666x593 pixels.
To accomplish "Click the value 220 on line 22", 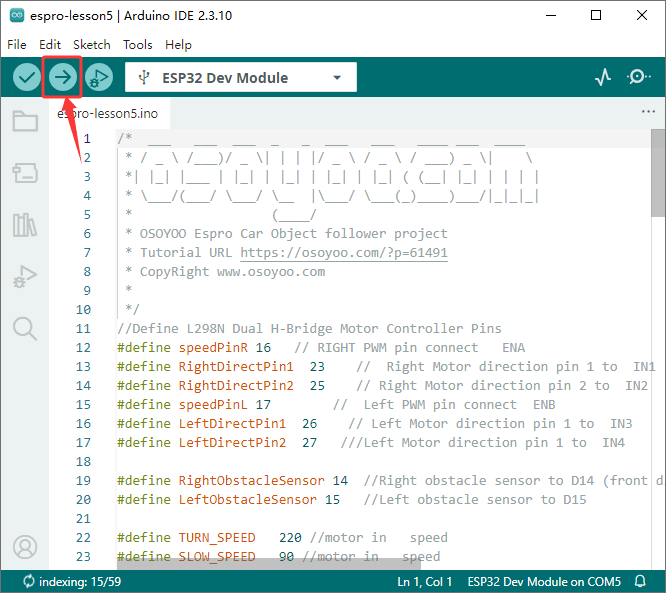I will 291,538.
